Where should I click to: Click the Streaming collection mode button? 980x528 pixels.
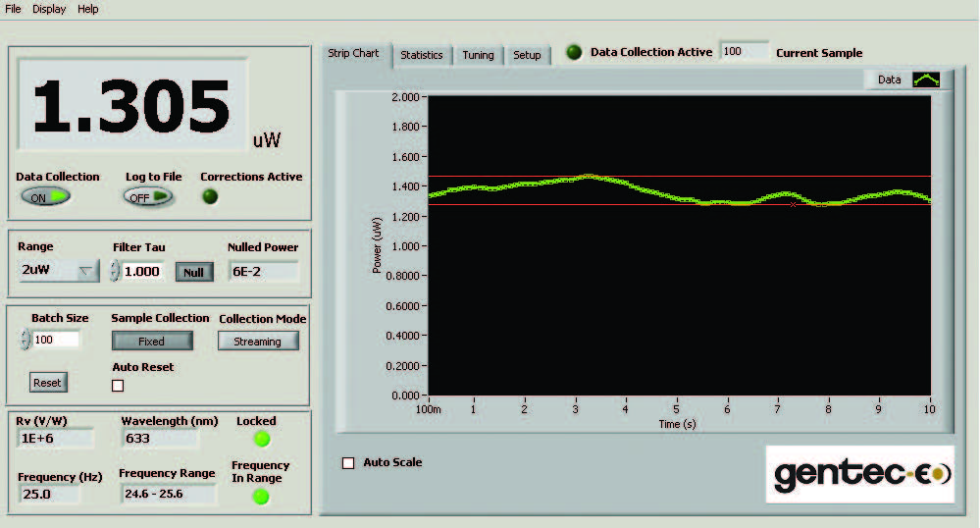[x=258, y=342]
